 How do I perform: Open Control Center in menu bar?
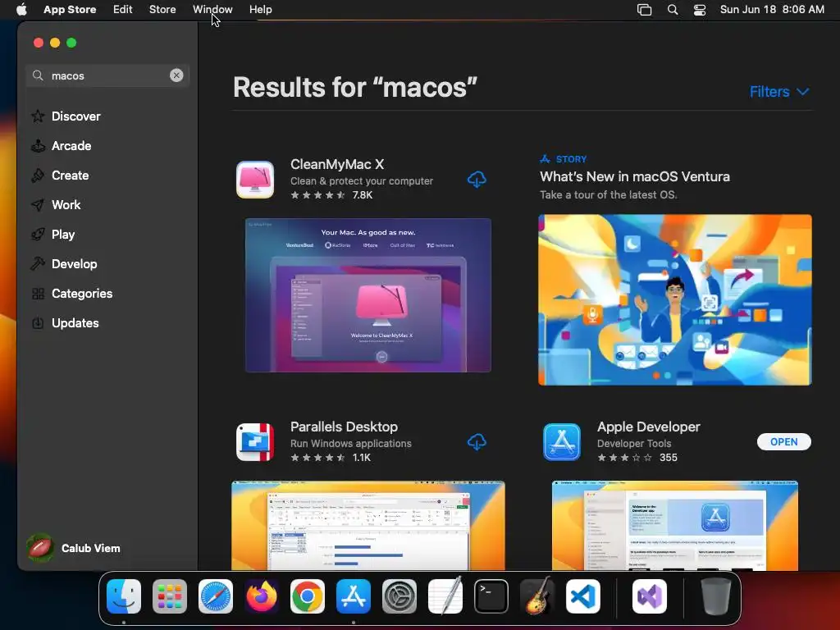coord(700,10)
